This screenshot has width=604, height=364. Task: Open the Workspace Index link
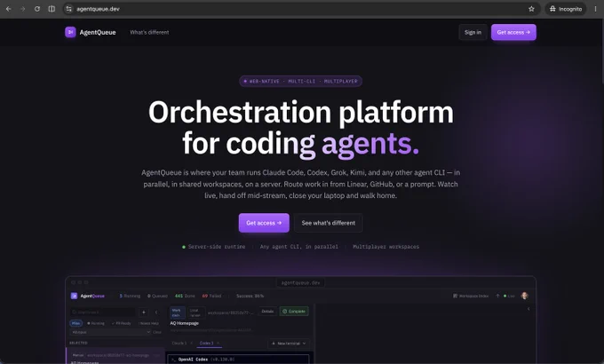[471, 296]
